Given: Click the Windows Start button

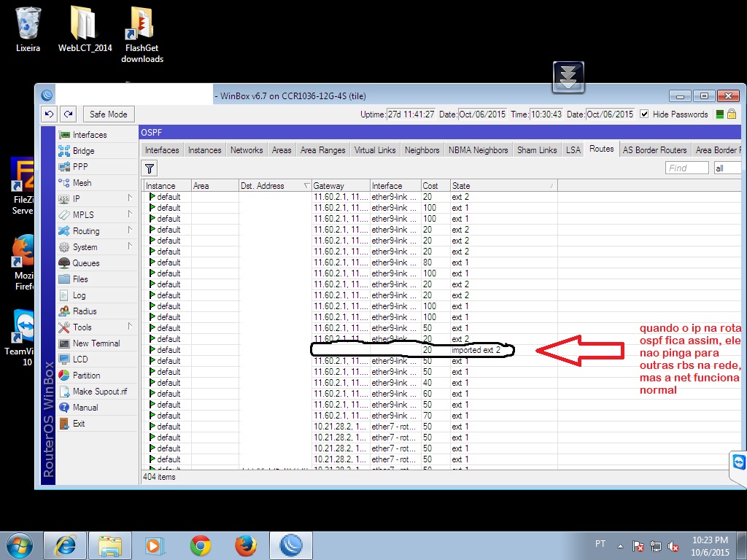Looking at the screenshot, I should (x=19, y=545).
